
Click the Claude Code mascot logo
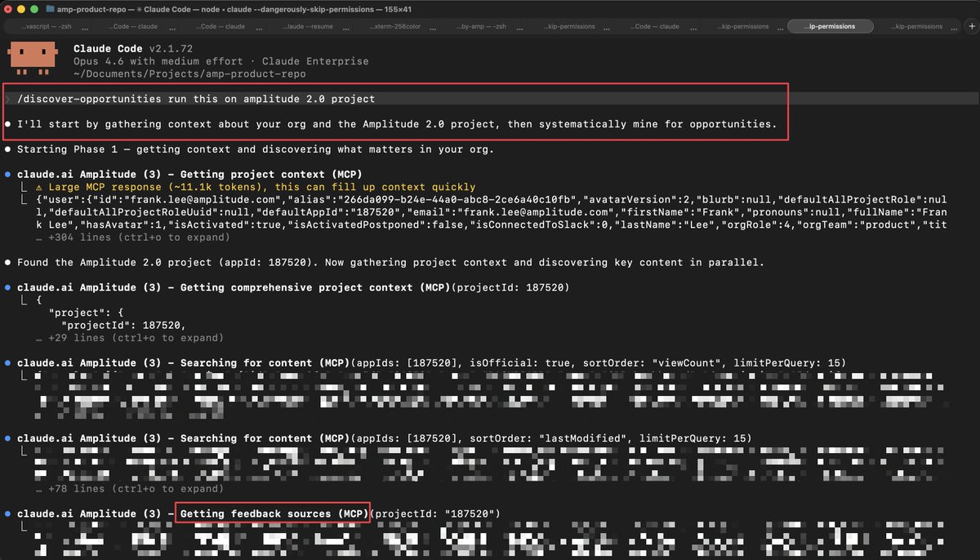[33, 59]
